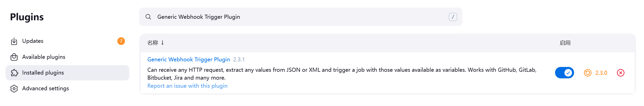
Task: Click the orange downgrade arrow icon
Action: 587,73
